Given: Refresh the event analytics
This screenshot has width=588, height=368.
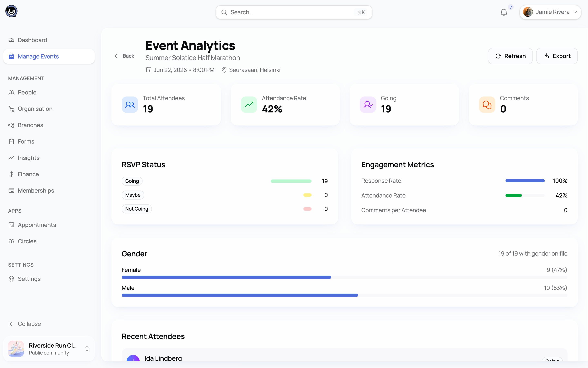Looking at the screenshot, I should pos(510,56).
